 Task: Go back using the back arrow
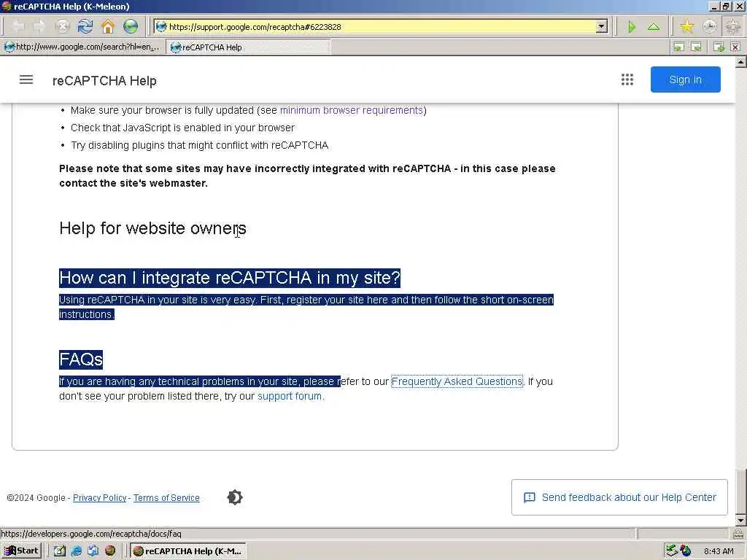tap(18, 27)
